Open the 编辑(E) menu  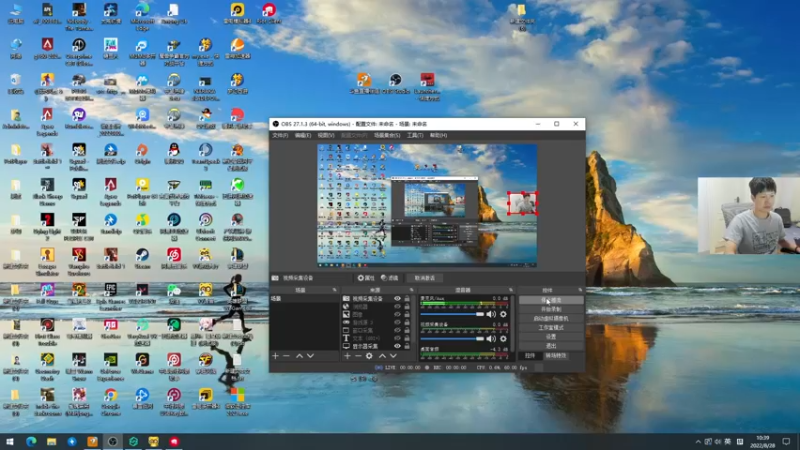pyautogui.click(x=303, y=135)
